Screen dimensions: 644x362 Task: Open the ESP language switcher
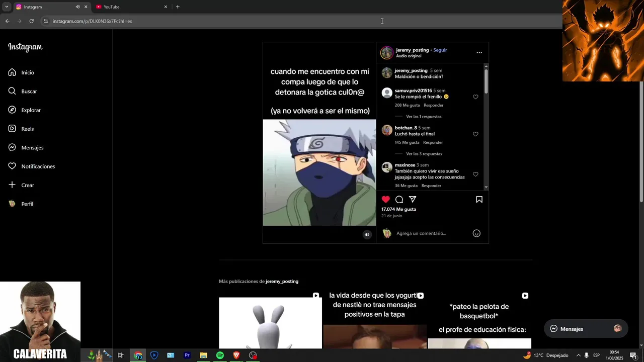(x=596, y=355)
